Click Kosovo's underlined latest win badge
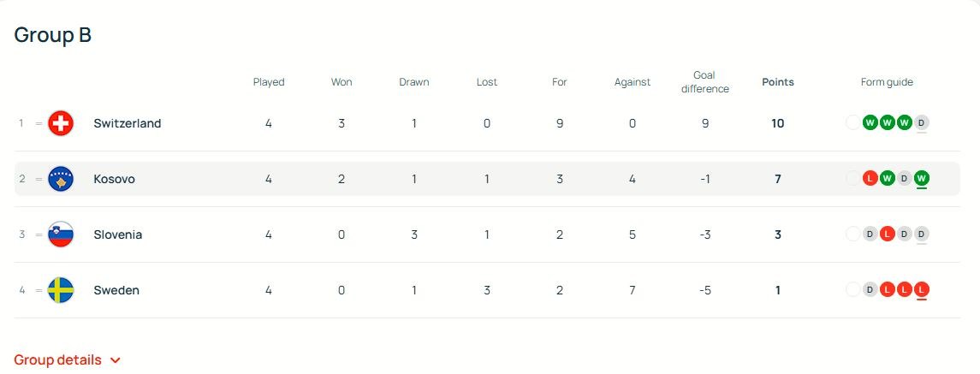Image resolution: width=980 pixels, height=374 pixels. click(x=921, y=179)
